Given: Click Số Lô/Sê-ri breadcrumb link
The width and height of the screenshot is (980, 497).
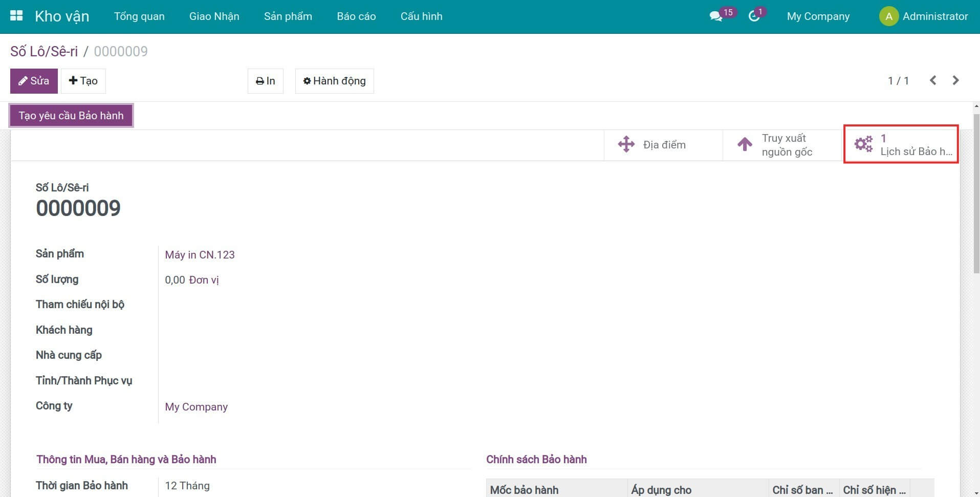Looking at the screenshot, I should [44, 51].
